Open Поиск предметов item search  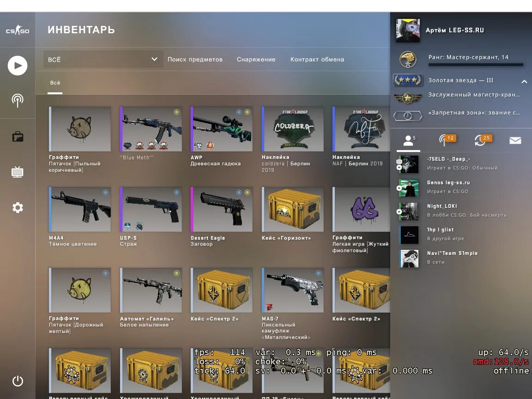[x=195, y=60]
